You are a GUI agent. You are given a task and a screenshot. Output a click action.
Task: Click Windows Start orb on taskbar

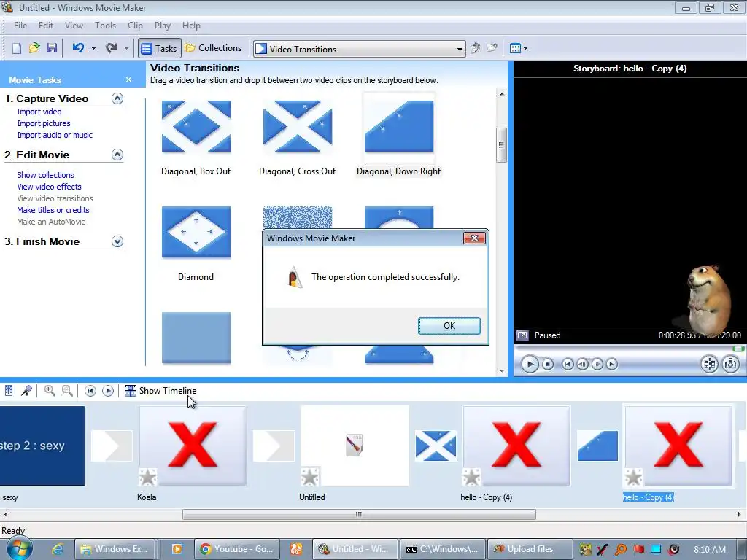click(19, 548)
